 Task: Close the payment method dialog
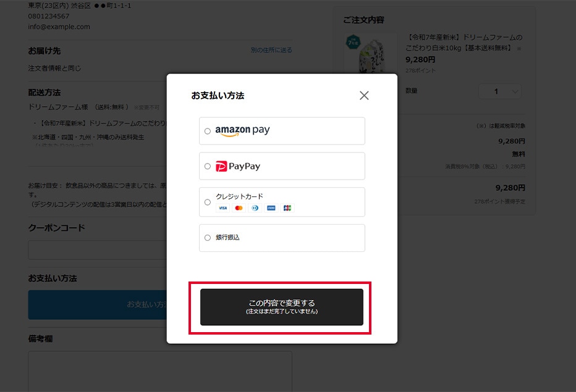coord(364,96)
